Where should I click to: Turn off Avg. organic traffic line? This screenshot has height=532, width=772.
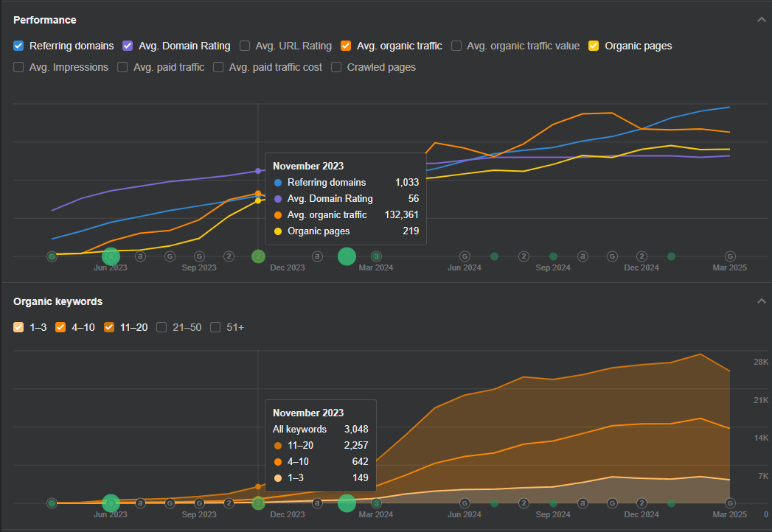346,46
